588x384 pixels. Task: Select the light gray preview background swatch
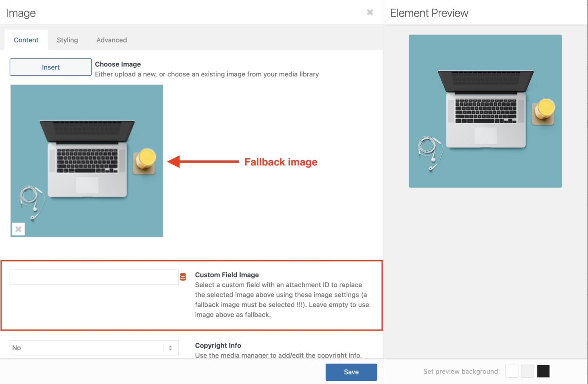527,371
